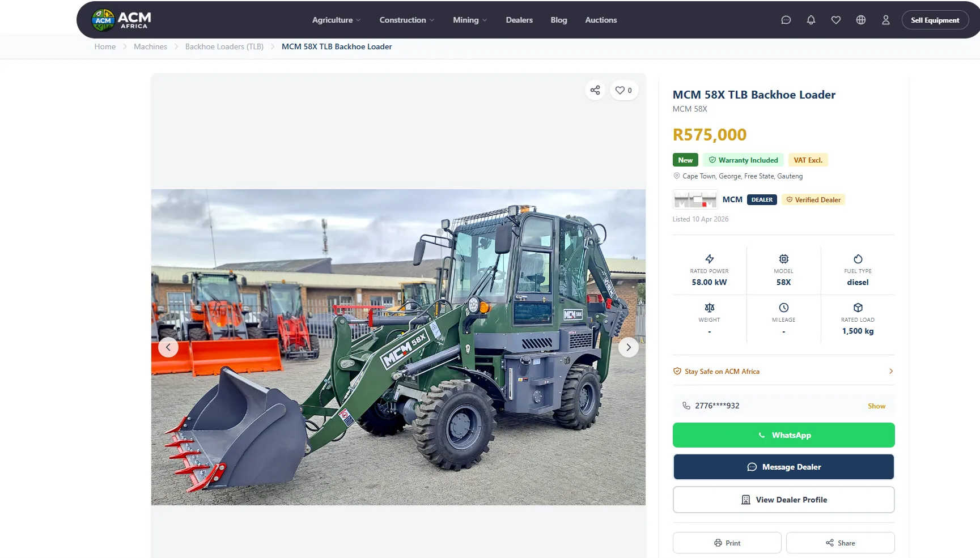Go to Backhoe Loaders (TLB) breadcrumb
980x558 pixels.
224,46
